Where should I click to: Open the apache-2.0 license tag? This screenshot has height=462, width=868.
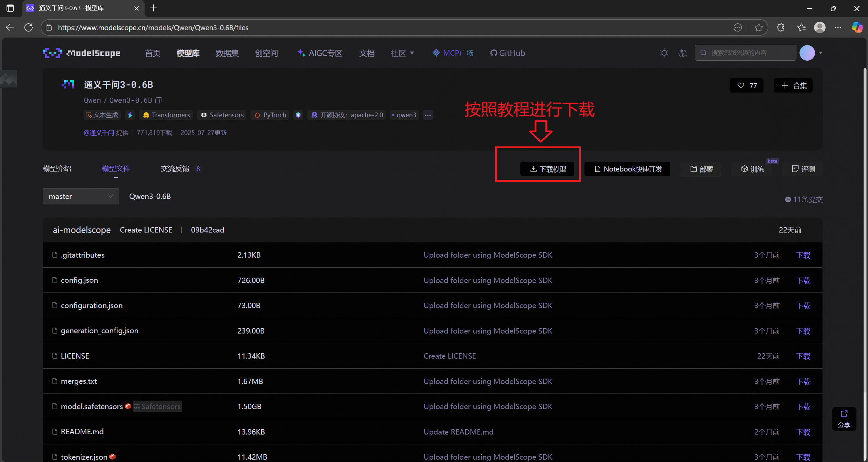(347, 115)
